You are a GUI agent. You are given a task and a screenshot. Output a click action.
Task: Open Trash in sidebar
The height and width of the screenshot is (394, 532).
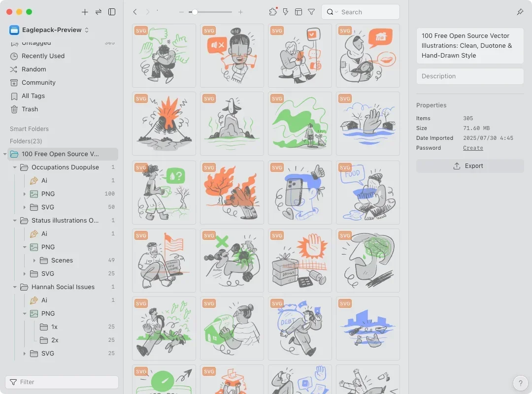30,109
